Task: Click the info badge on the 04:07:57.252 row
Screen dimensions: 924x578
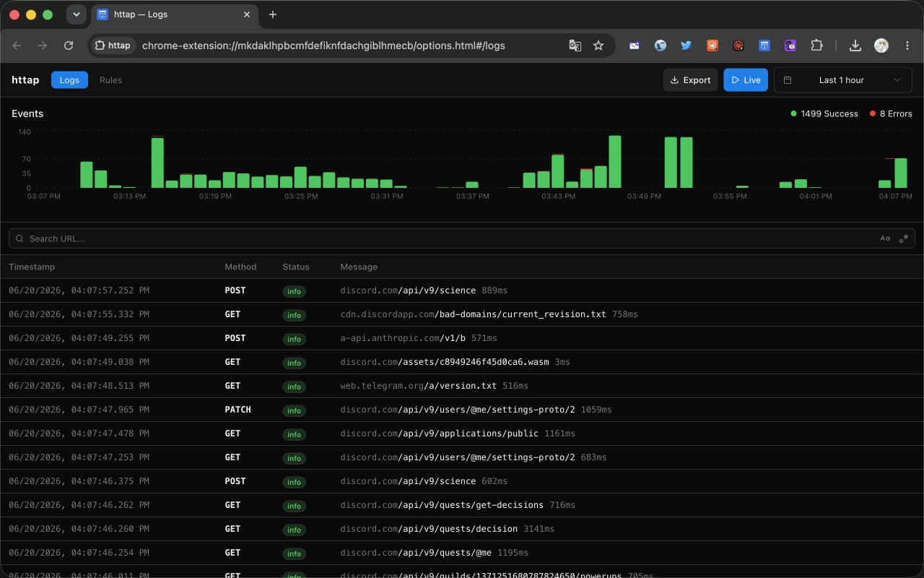Action: click(x=294, y=291)
